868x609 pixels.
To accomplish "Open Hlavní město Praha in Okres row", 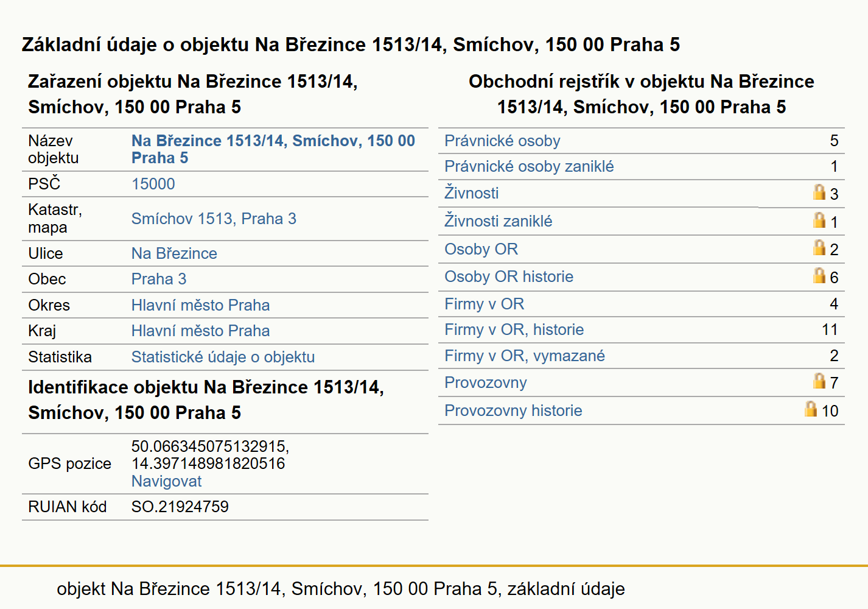I will coord(200,305).
